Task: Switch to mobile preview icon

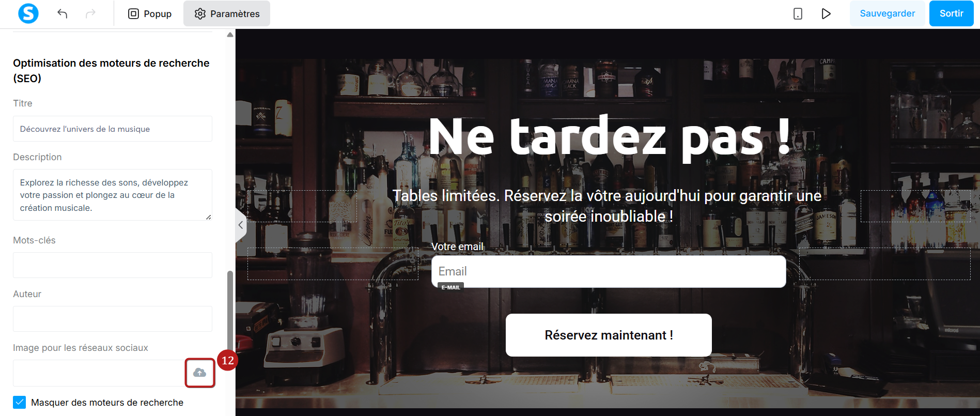Action: 798,13
